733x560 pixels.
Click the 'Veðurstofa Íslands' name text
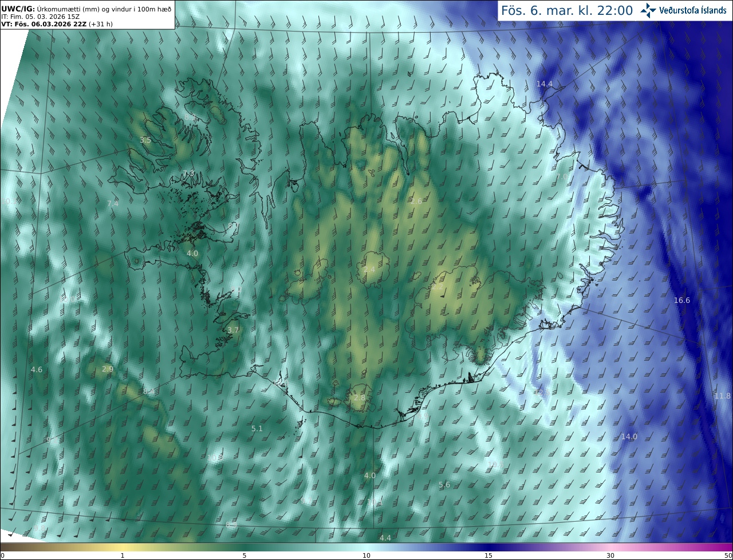click(x=693, y=10)
